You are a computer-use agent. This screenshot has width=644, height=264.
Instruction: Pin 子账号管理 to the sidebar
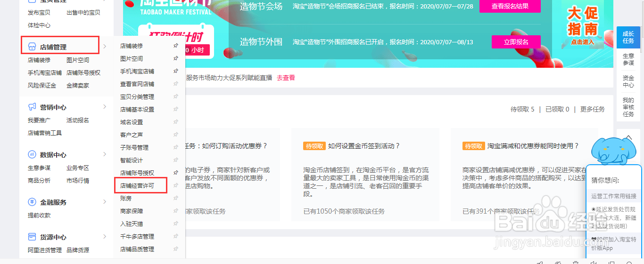click(176, 147)
